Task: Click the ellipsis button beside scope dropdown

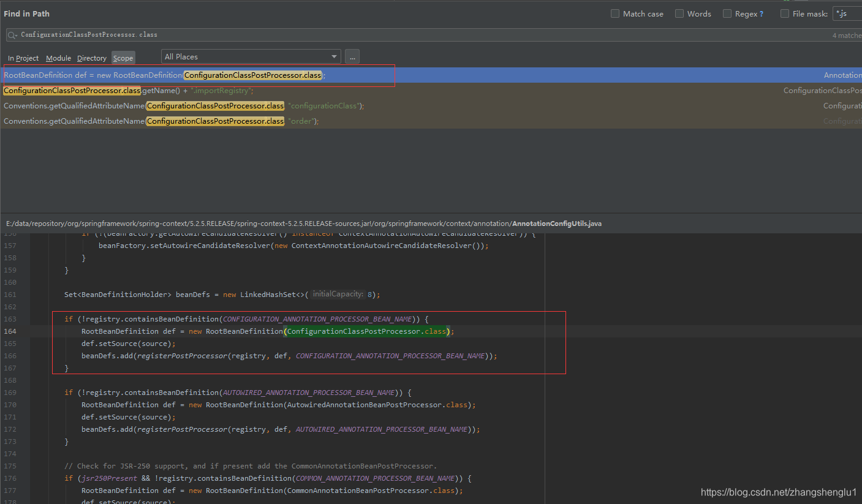Action: pyautogui.click(x=352, y=56)
